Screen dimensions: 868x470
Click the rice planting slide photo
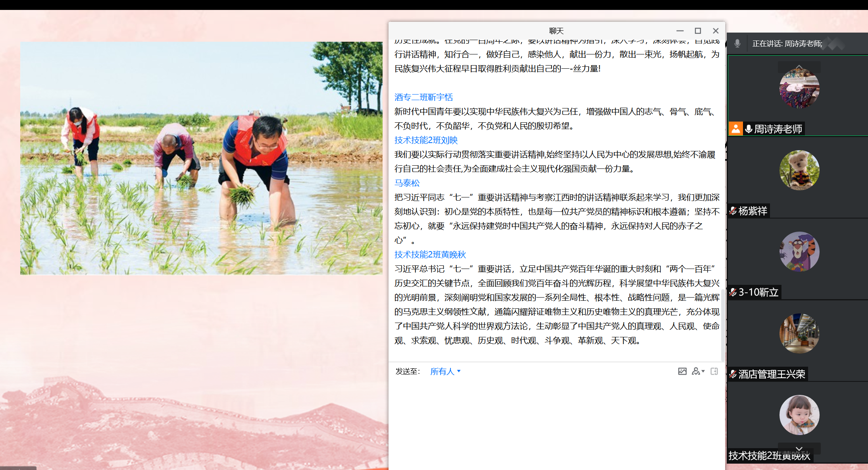(x=201, y=158)
